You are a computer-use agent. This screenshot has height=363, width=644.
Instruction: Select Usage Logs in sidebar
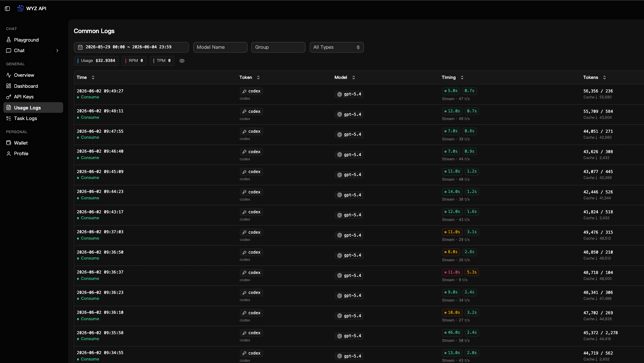33,108
